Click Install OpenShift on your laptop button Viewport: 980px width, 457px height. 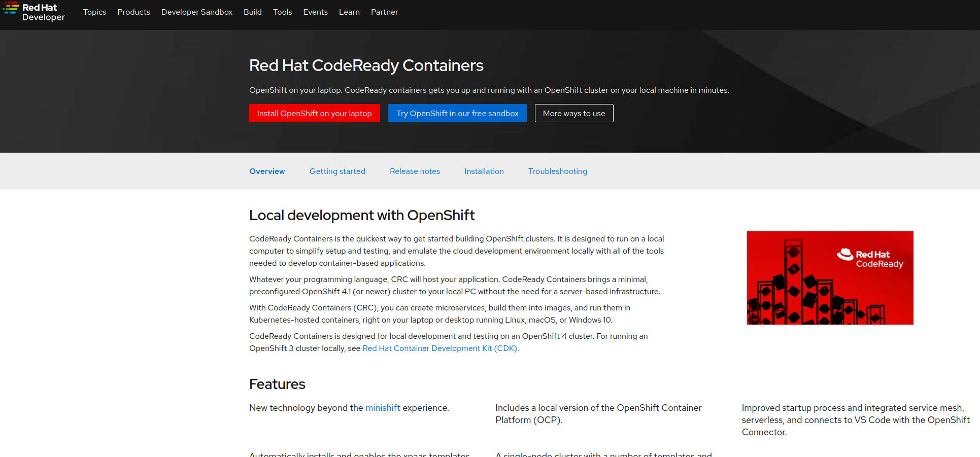pos(314,113)
